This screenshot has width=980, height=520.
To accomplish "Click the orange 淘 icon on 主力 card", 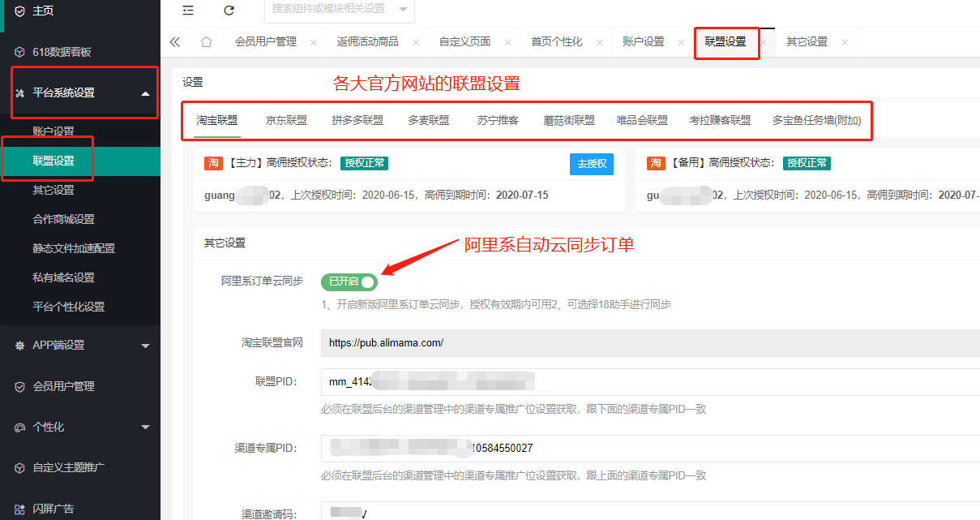I will click(x=212, y=163).
